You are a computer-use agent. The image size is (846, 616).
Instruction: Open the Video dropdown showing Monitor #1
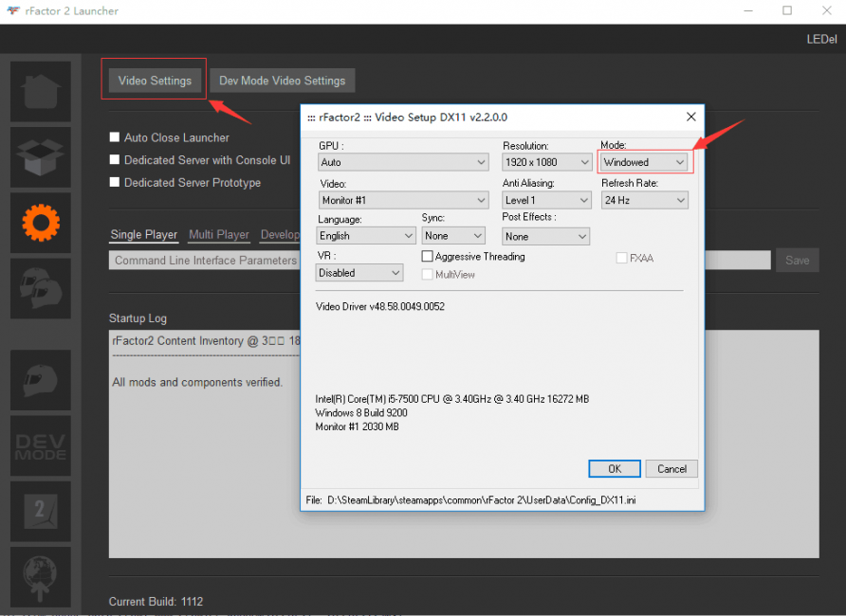[x=404, y=200]
